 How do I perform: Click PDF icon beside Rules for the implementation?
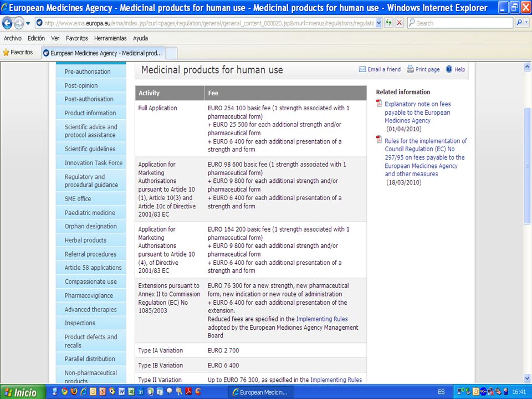click(x=379, y=140)
